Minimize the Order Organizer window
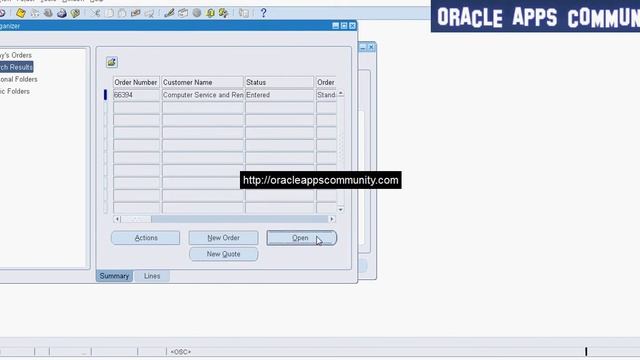This screenshot has width=640, height=360. click(336, 26)
